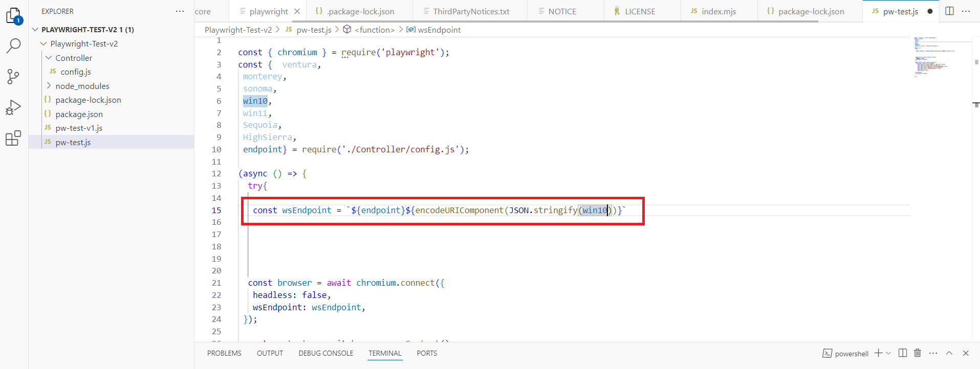This screenshot has height=369, width=980.
Task: Open the Run and Debug view
Action: pyautogui.click(x=14, y=107)
